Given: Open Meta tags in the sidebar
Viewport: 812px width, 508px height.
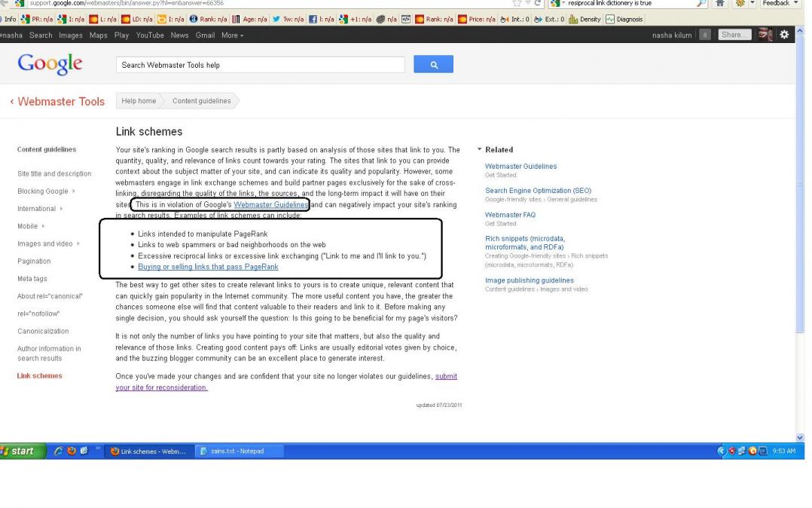Looking at the screenshot, I should tap(32, 279).
